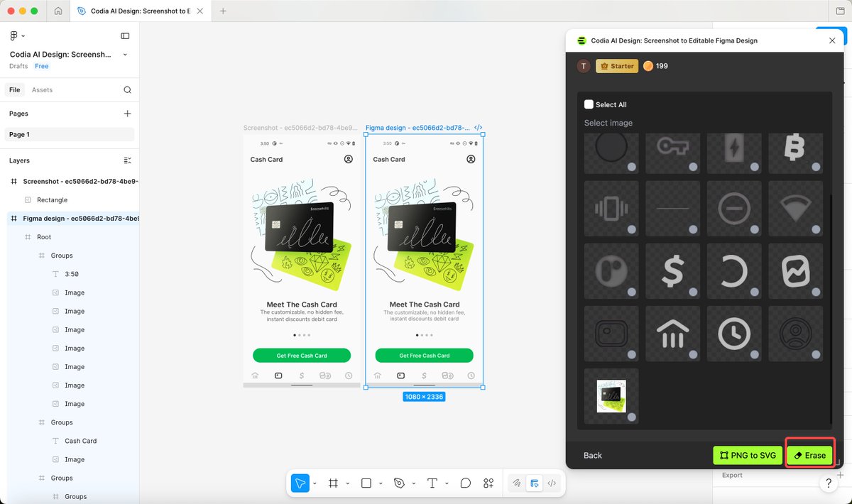Click the PNG to SVG button

pyautogui.click(x=748, y=455)
